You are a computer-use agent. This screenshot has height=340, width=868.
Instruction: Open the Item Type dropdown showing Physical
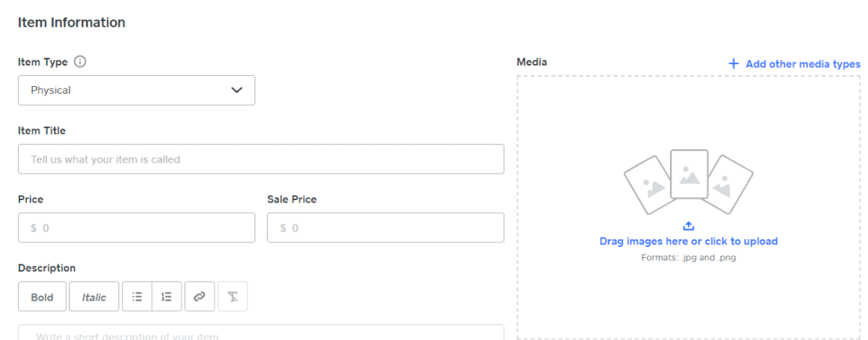click(x=137, y=90)
